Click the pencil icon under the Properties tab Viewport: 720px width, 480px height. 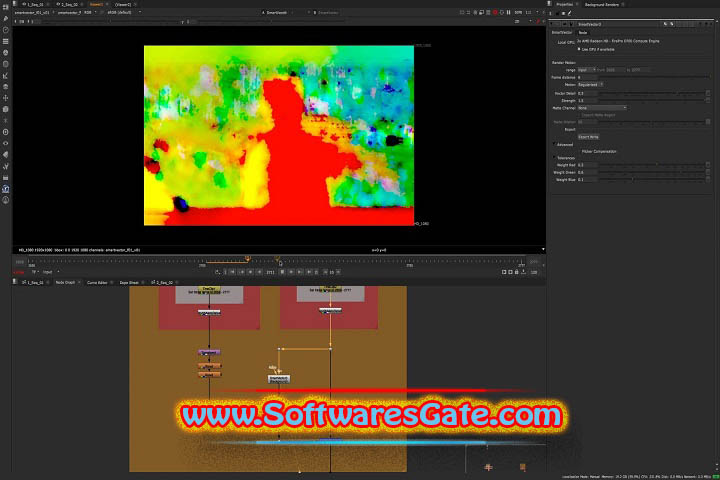point(569,13)
